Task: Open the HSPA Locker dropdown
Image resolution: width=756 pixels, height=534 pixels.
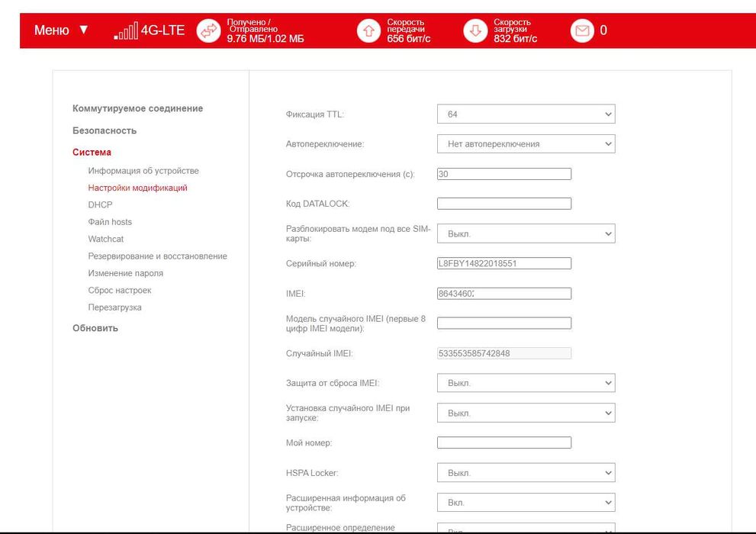Action: 526,473
